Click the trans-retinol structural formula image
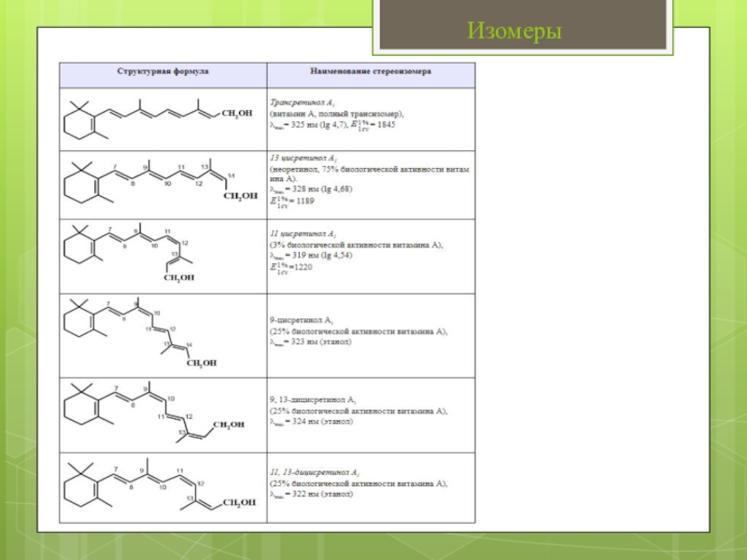747x560 pixels. pyautogui.click(x=158, y=119)
